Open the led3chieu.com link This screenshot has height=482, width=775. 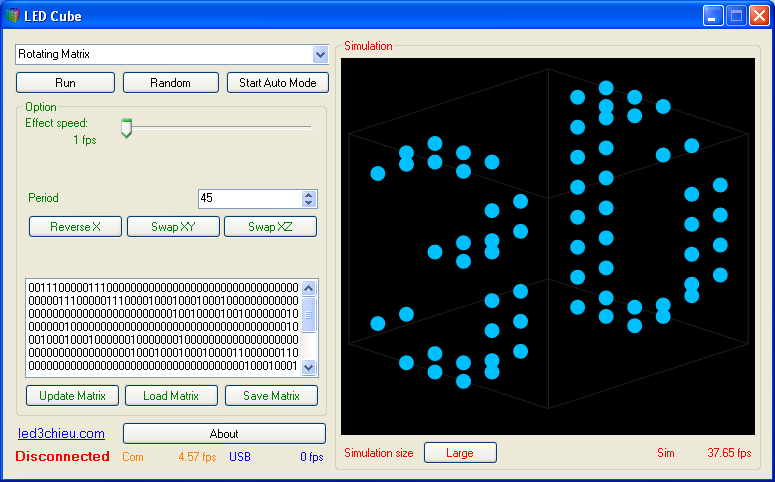(x=62, y=434)
